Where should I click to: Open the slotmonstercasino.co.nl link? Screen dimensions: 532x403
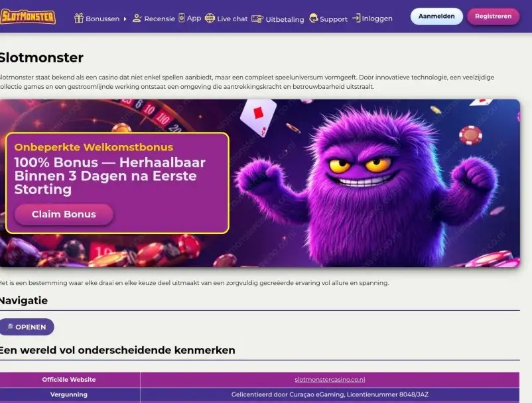click(x=330, y=380)
